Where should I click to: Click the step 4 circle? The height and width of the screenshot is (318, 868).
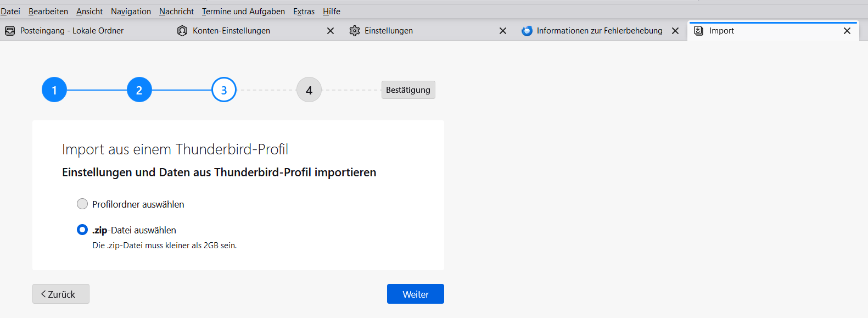coord(309,90)
